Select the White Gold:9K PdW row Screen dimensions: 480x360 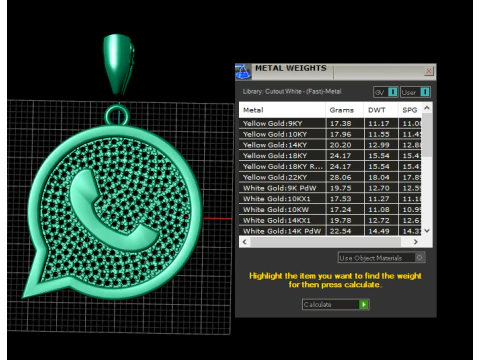coord(330,188)
